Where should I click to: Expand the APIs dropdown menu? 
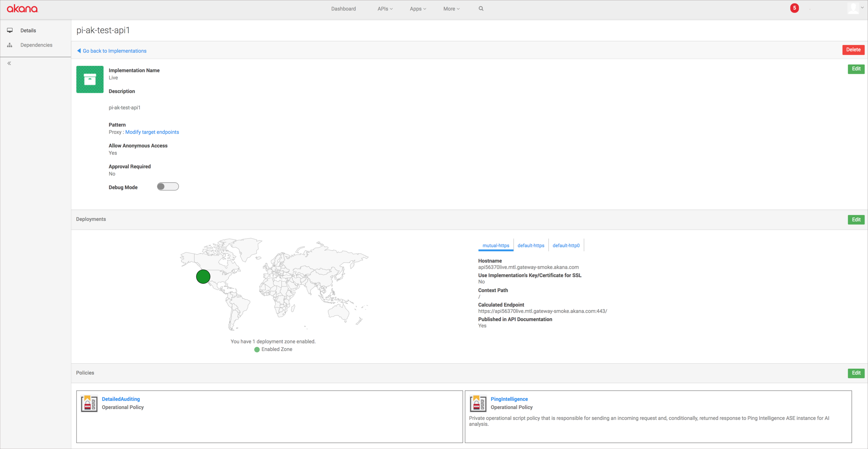385,9
